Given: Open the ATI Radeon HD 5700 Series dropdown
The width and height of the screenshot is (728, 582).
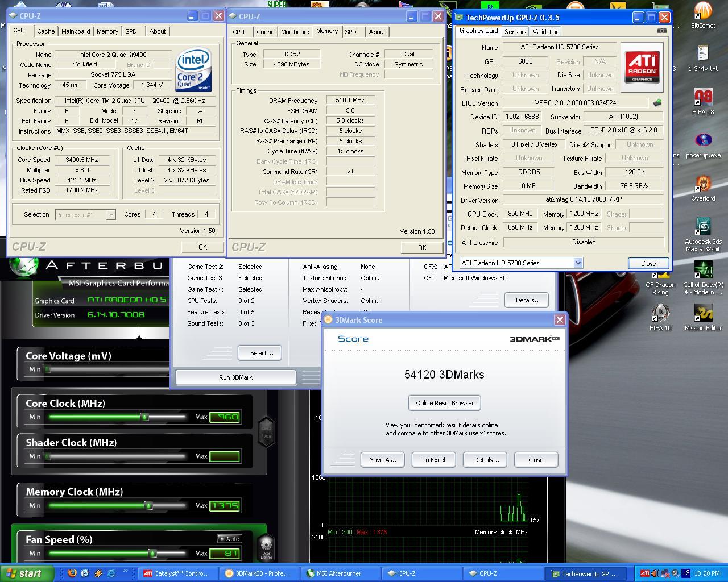Looking at the screenshot, I should [x=521, y=263].
